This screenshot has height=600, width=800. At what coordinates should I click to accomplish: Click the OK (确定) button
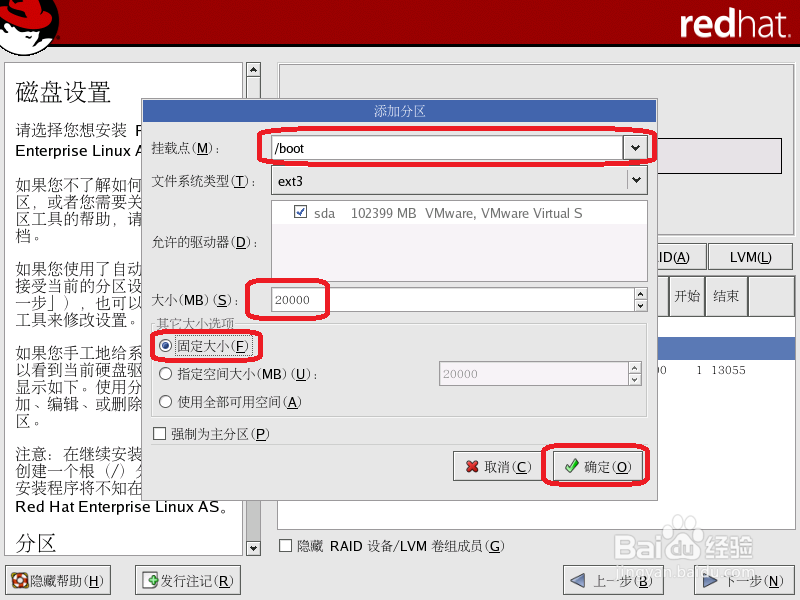pyautogui.click(x=597, y=466)
